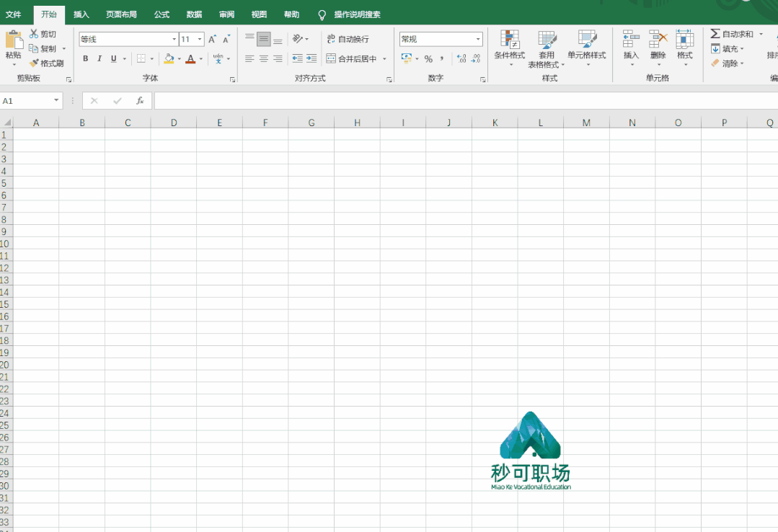This screenshot has height=532, width=778.
Task: Click the formula bar input field
Action: pyautogui.click(x=466, y=101)
